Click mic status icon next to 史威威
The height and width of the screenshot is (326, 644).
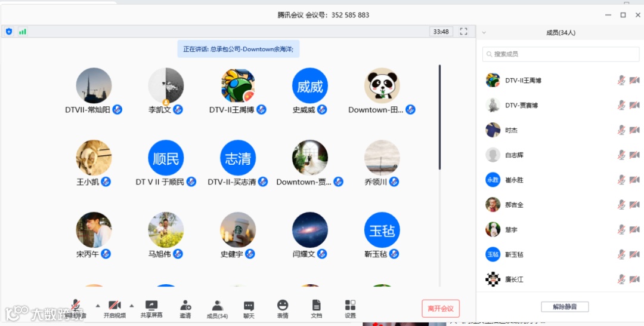tap(322, 110)
